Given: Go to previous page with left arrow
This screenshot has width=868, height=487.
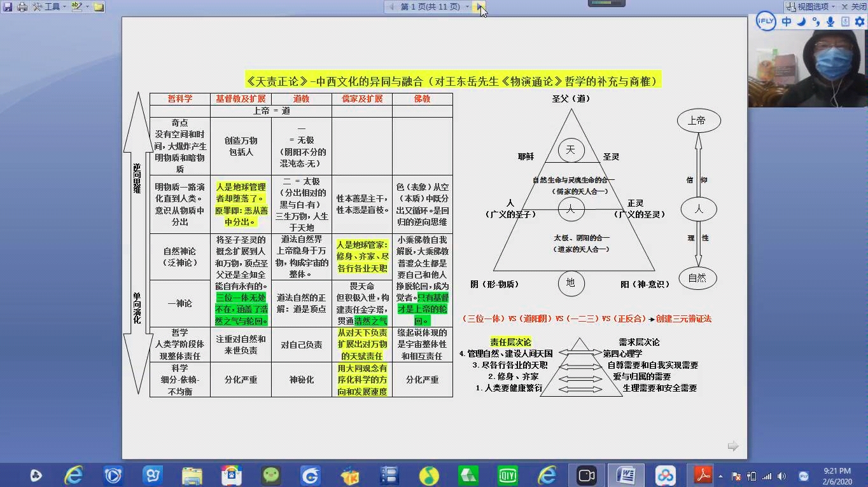Looking at the screenshot, I should coord(391,6).
